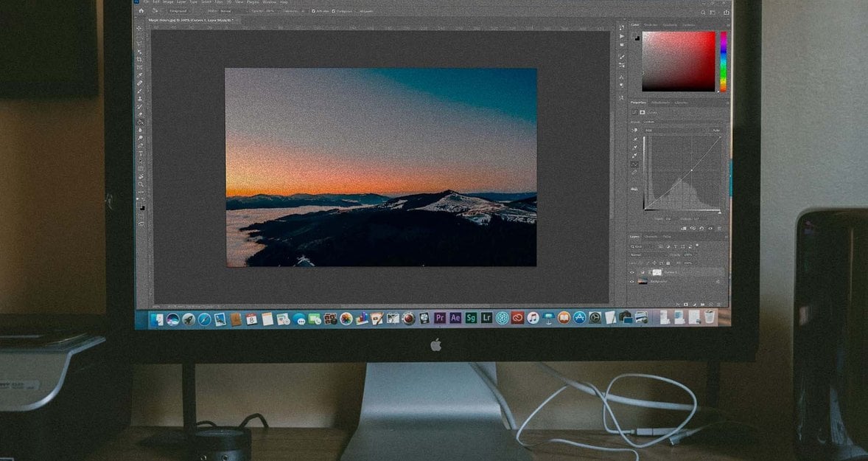This screenshot has height=461, width=868.
Task: Open After Effects from the Dock
Action: pyautogui.click(x=455, y=318)
